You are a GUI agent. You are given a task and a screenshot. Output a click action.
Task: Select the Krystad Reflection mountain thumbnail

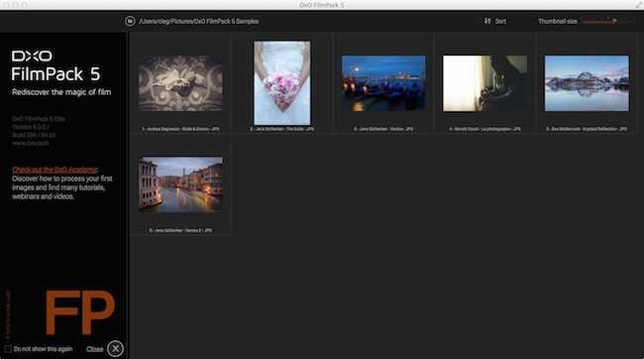(x=587, y=83)
